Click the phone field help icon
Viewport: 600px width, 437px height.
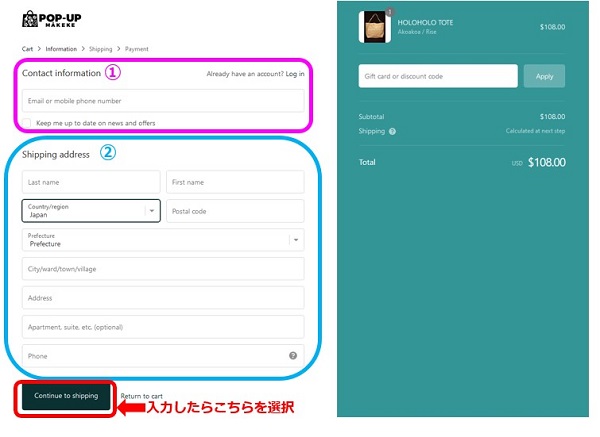[293, 355]
